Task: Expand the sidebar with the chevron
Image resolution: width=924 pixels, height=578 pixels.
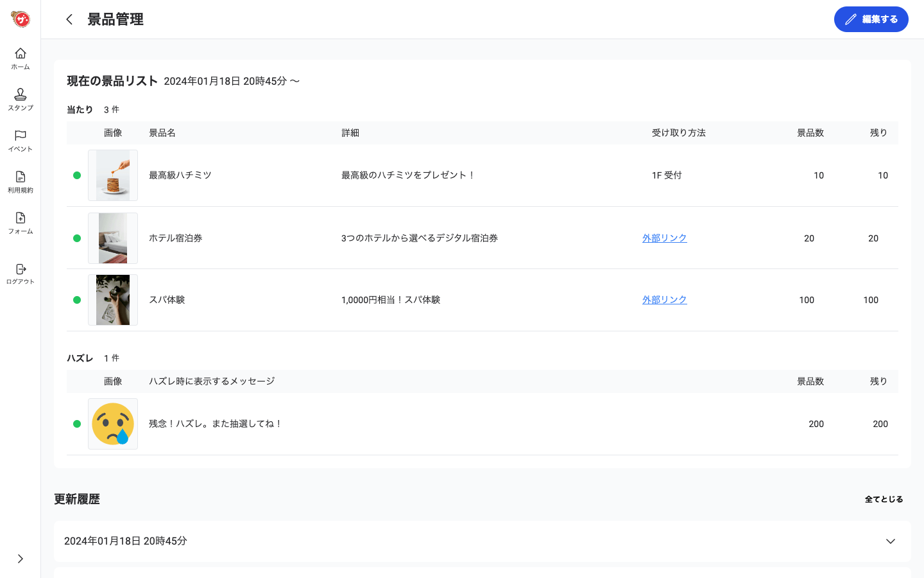Action: pyautogui.click(x=20, y=558)
